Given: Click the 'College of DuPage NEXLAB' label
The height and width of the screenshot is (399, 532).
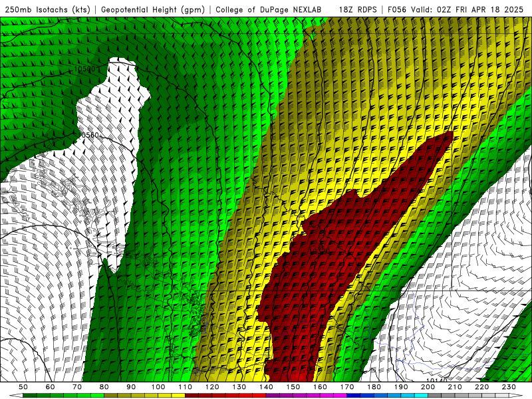Looking at the screenshot, I should (269, 10).
